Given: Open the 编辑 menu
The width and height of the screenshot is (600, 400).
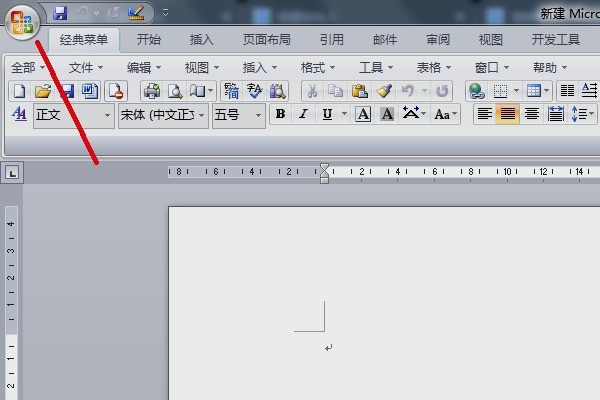Looking at the screenshot, I should point(144,68).
